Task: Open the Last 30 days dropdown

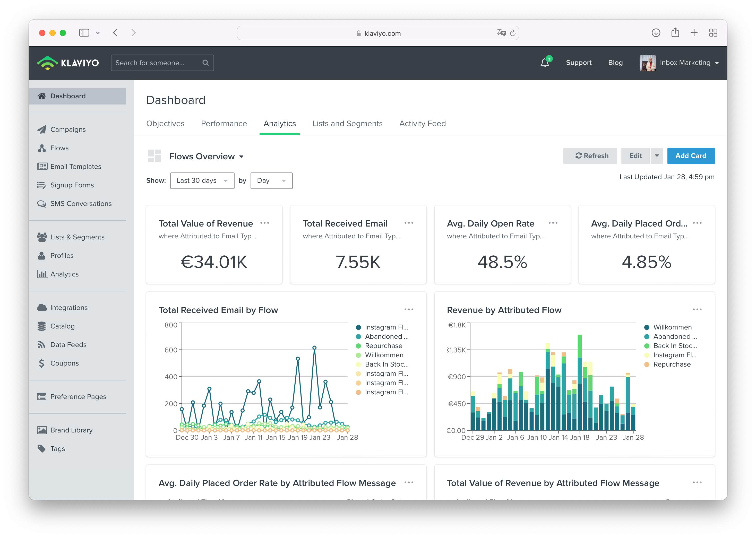Action: click(x=202, y=180)
